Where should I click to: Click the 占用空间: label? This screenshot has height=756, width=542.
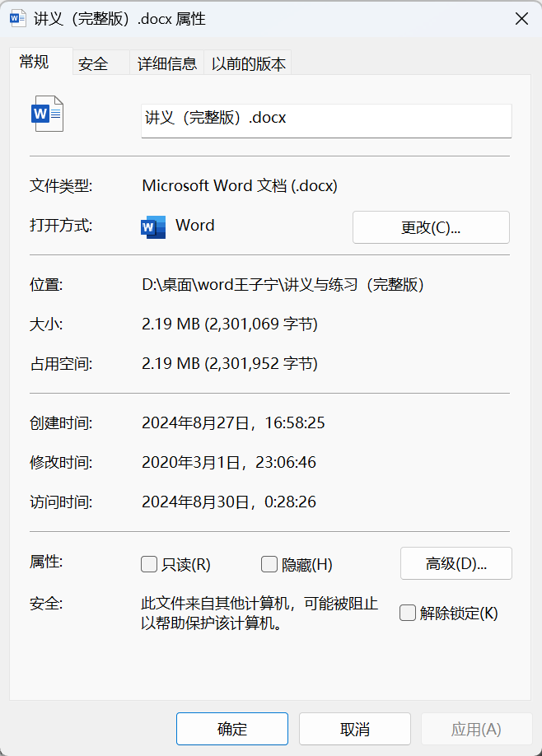pos(61,363)
